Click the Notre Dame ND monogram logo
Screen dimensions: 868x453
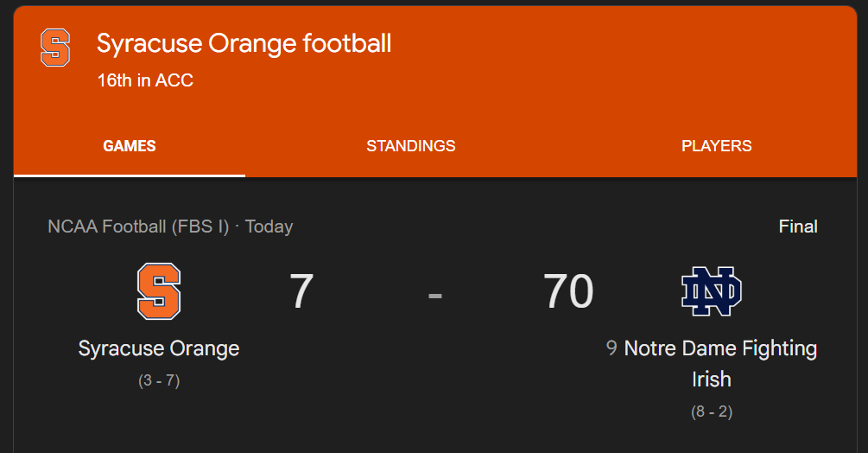point(712,291)
